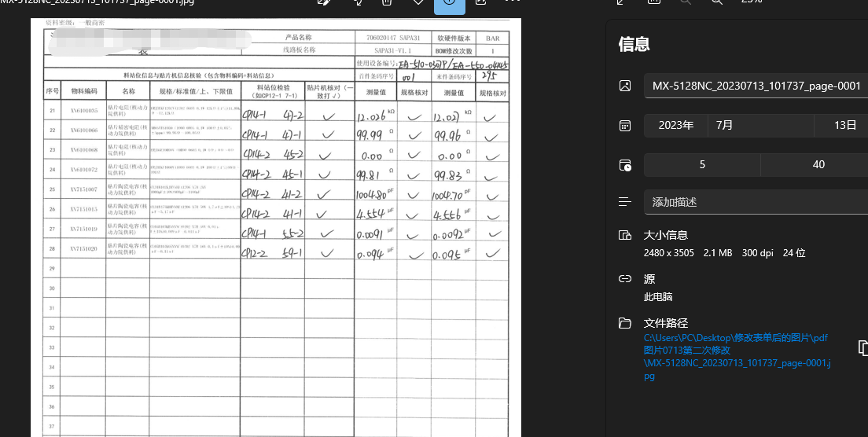The image size is (868, 437).
Task: Copy the file path with the copy icon
Action: [862, 347]
